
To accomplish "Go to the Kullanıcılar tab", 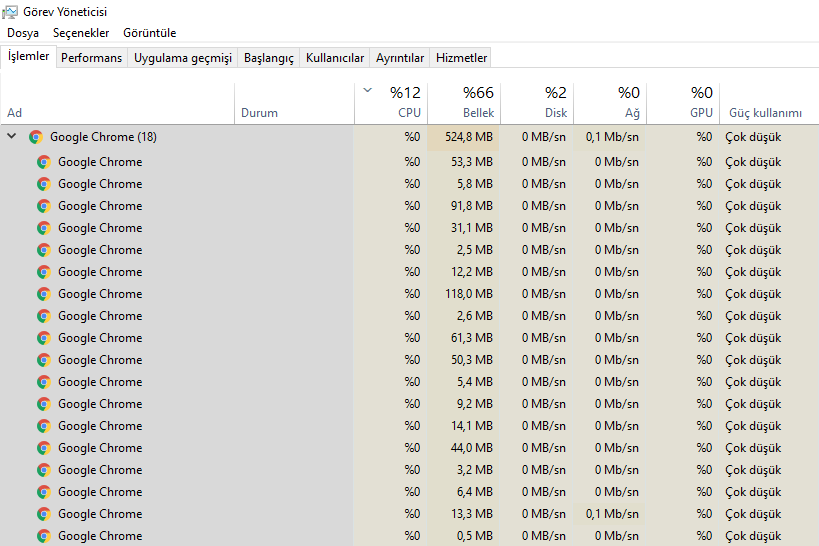I will [335, 57].
